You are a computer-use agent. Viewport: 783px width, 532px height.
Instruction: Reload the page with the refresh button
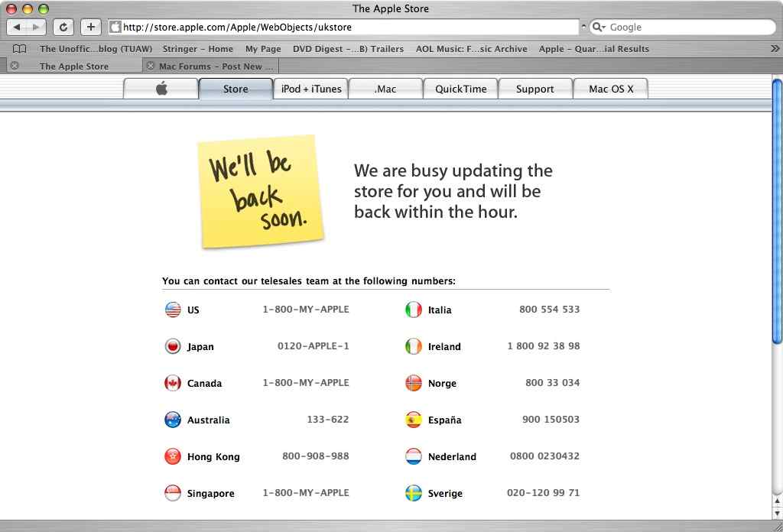tap(63, 27)
